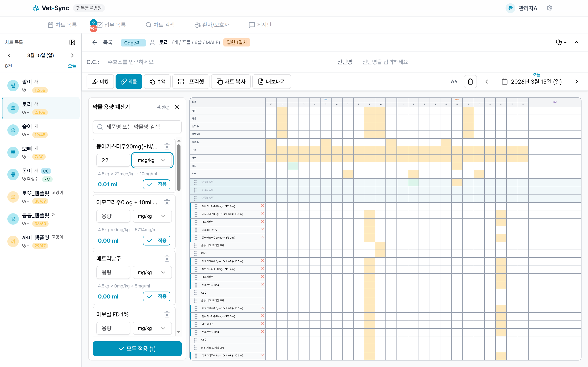The image size is (588, 367).
Task: Click the stethoscope vet assignment icon
Action: pyautogui.click(x=559, y=42)
